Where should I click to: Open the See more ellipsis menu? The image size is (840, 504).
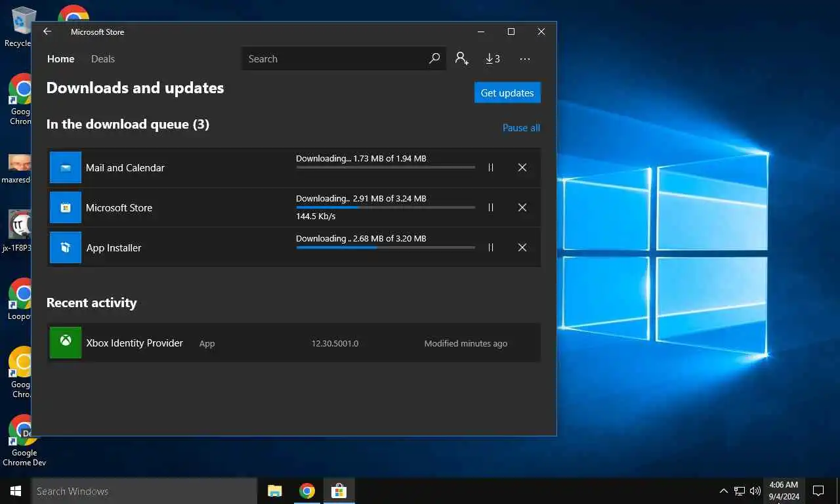(525, 59)
